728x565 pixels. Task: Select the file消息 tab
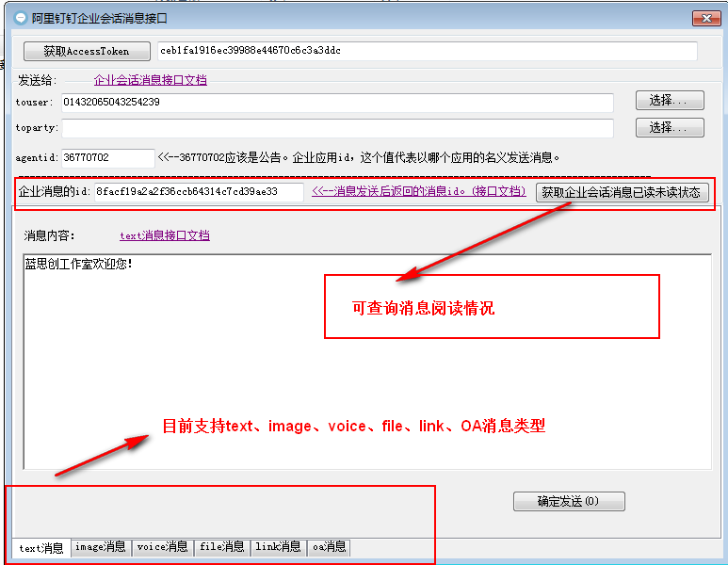coord(222,547)
